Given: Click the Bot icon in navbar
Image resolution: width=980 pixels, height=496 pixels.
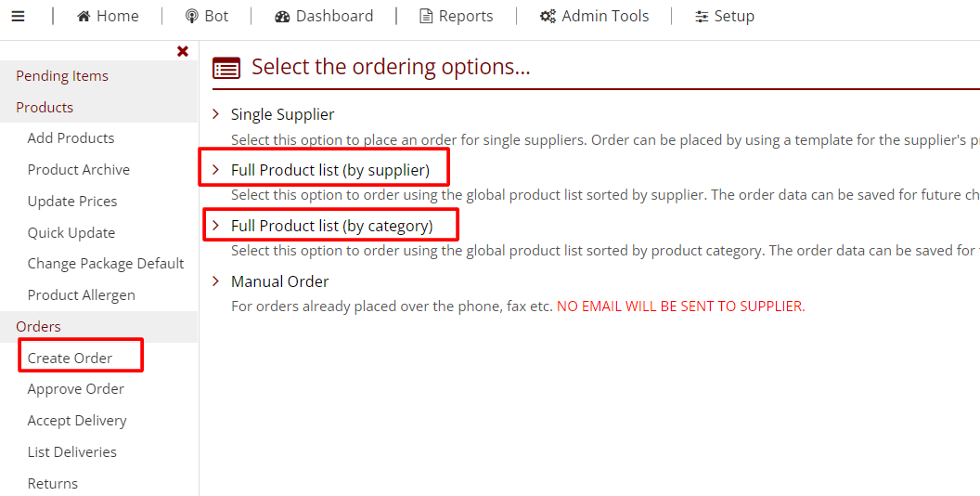Looking at the screenshot, I should pos(192,17).
